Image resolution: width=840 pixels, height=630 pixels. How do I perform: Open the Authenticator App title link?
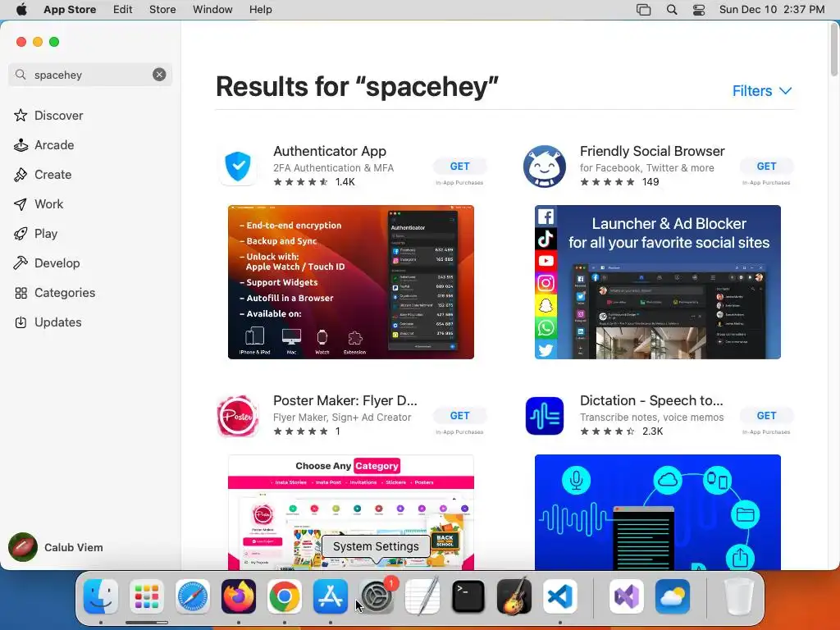tap(330, 151)
